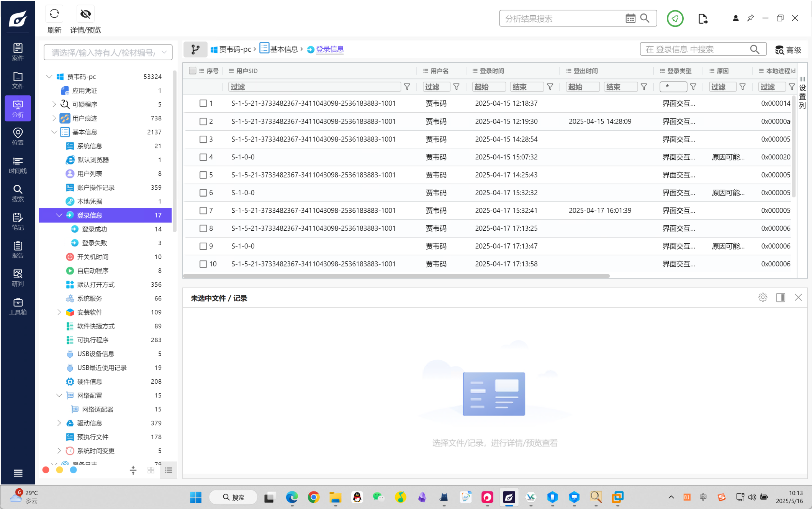Open the 工具箱 toolbox sidebar icon
The width and height of the screenshot is (812, 509).
18,306
